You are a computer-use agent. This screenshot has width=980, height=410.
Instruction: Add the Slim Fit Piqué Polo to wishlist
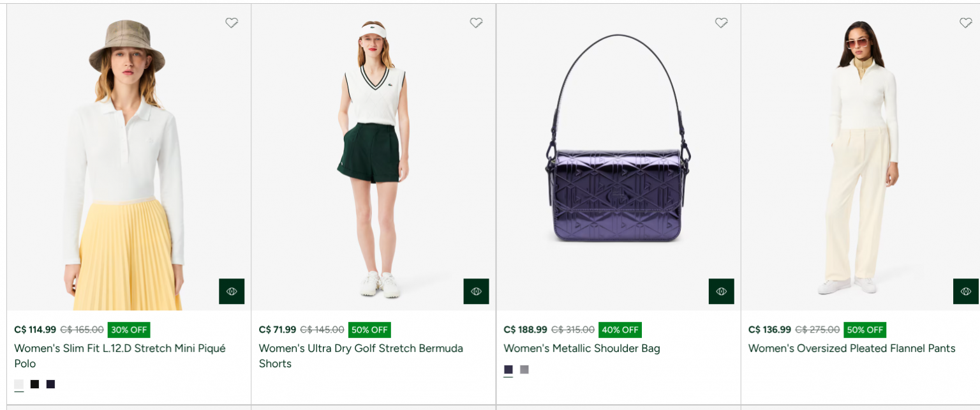[x=232, y=22]
